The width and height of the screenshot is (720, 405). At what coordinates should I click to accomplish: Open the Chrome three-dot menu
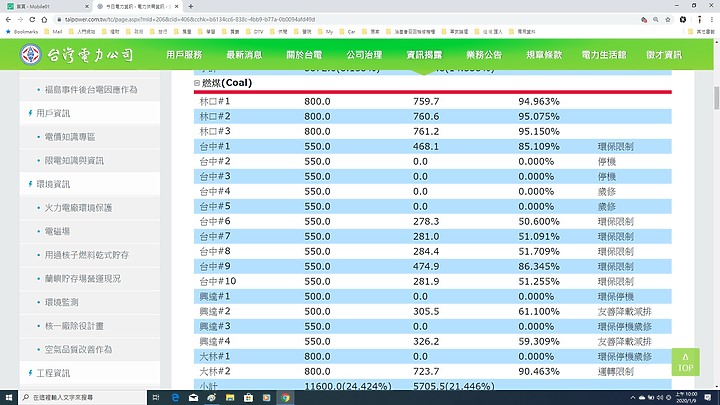[x=712, y=19]
